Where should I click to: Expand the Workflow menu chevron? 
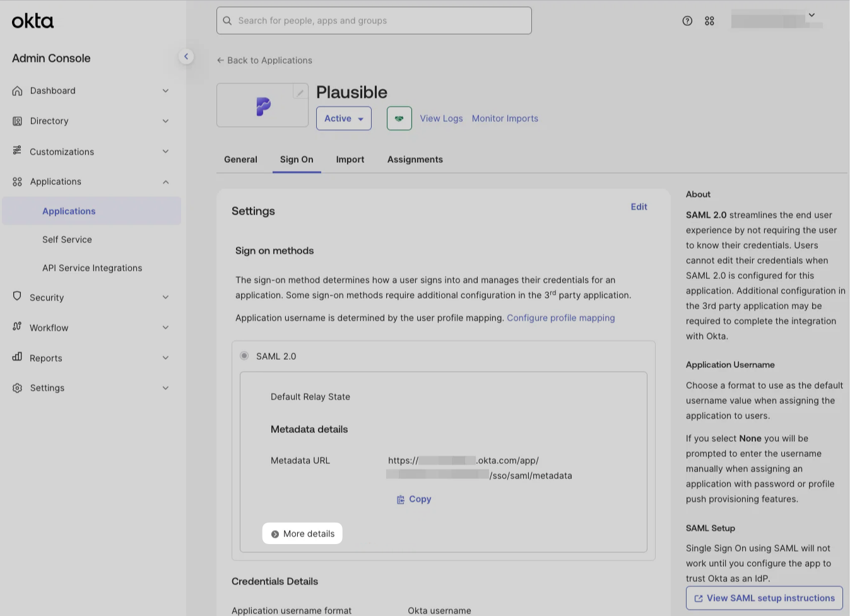point(165,328)
